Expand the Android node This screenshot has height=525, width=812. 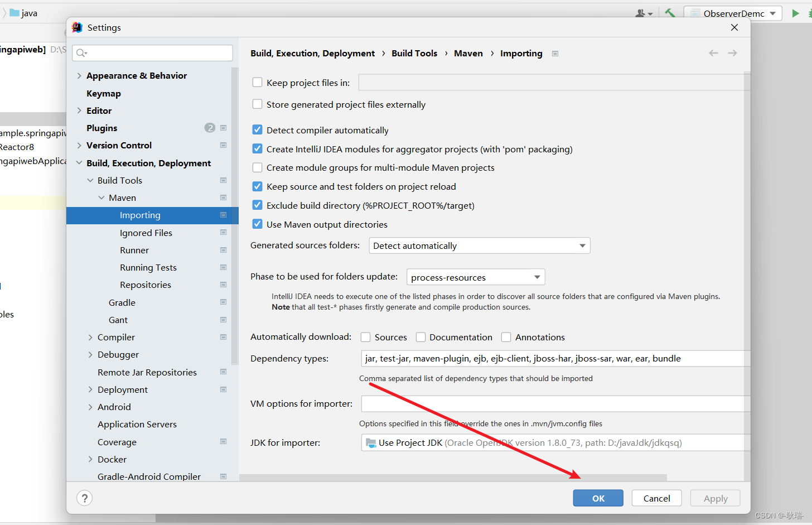click(90, 407)
